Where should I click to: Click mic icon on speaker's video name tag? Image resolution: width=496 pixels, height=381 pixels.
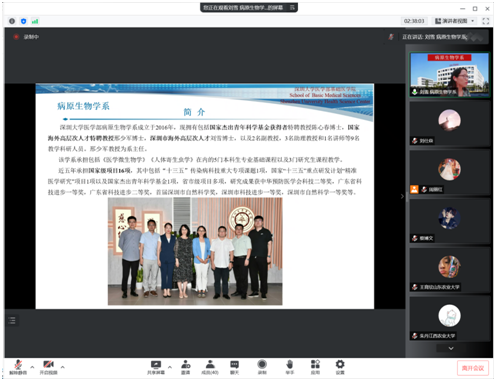coord(414,91)
